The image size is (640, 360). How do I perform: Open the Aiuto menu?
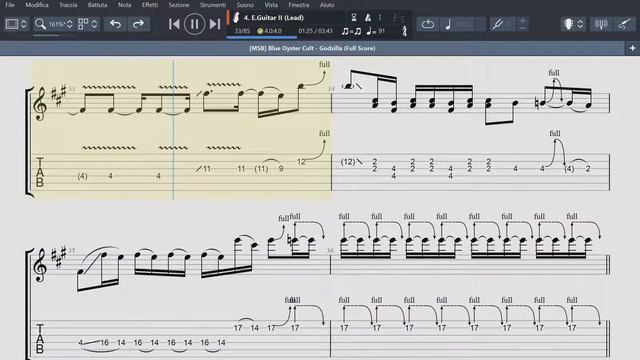327,5
